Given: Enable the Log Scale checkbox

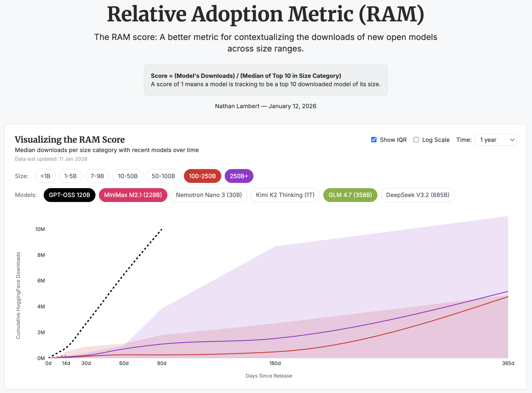Looking at the screenshot, I should click(416, 140).
